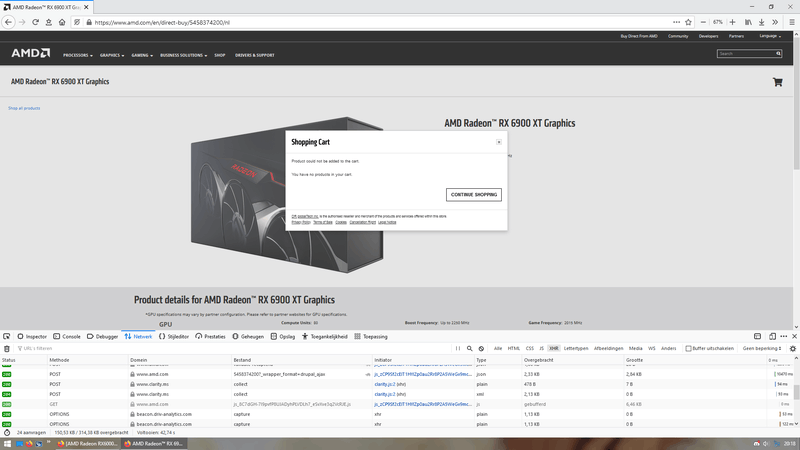Expand the Gaming menu
This screenshot has width=800, height=450.
point(142,55)
